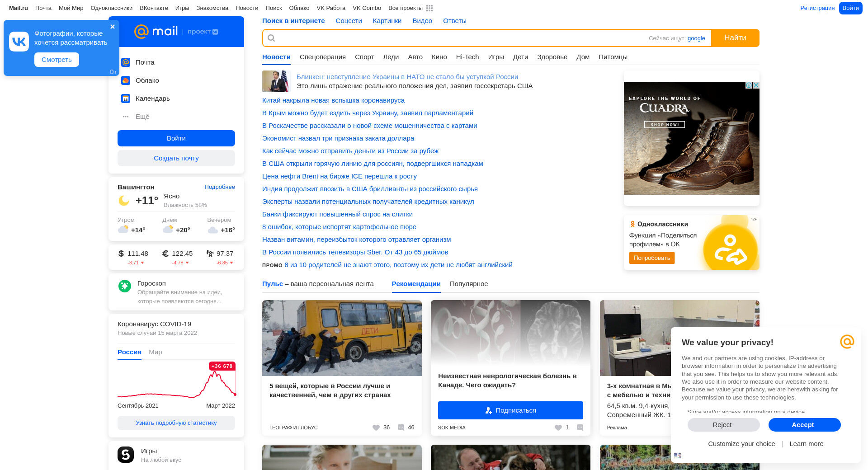Click the Почта mail icon in sidebar
Image resolution: width=868 pixels, height=470 pixels.
[126, 62]
